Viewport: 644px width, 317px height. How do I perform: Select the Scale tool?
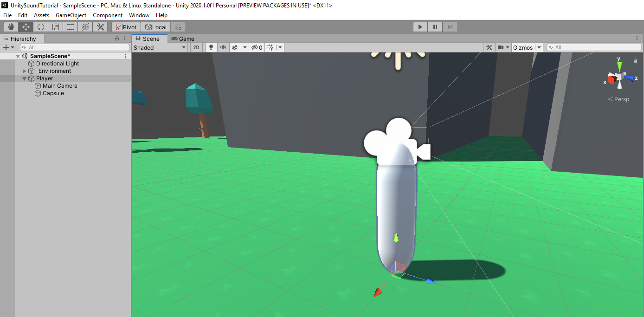pos(56,27)
